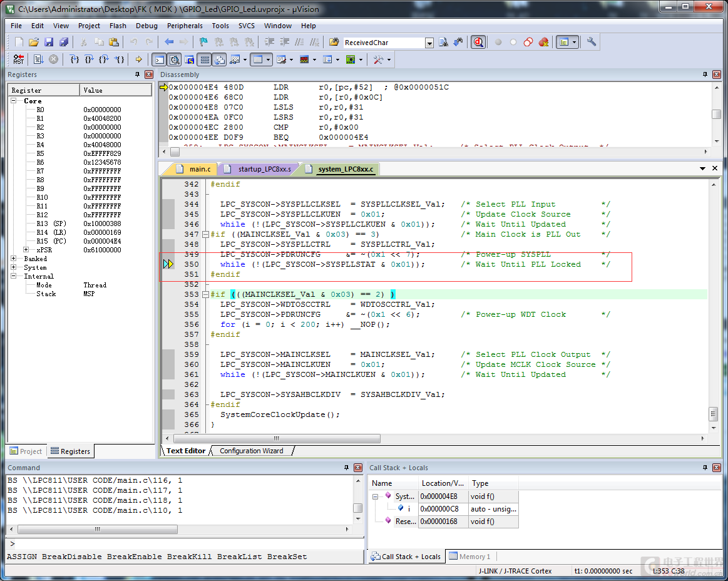
Task: Paste from clipboard using the toolbar
Action: click(x=114, y=43)
